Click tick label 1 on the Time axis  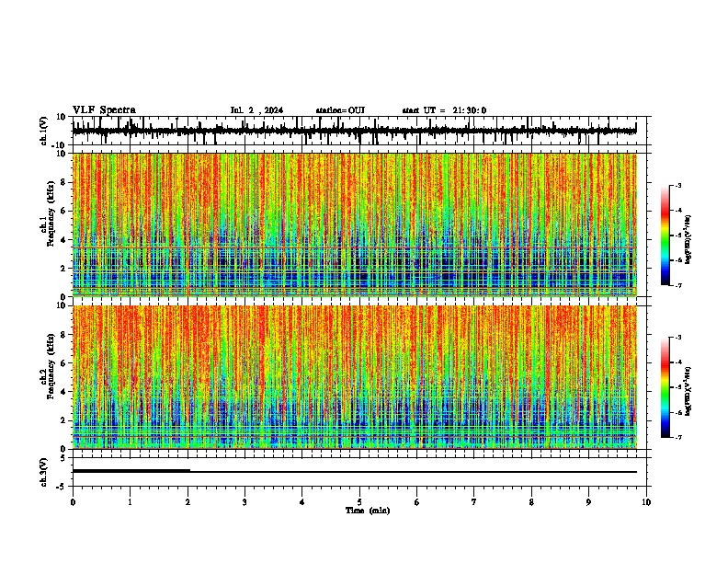pos(130,502)
